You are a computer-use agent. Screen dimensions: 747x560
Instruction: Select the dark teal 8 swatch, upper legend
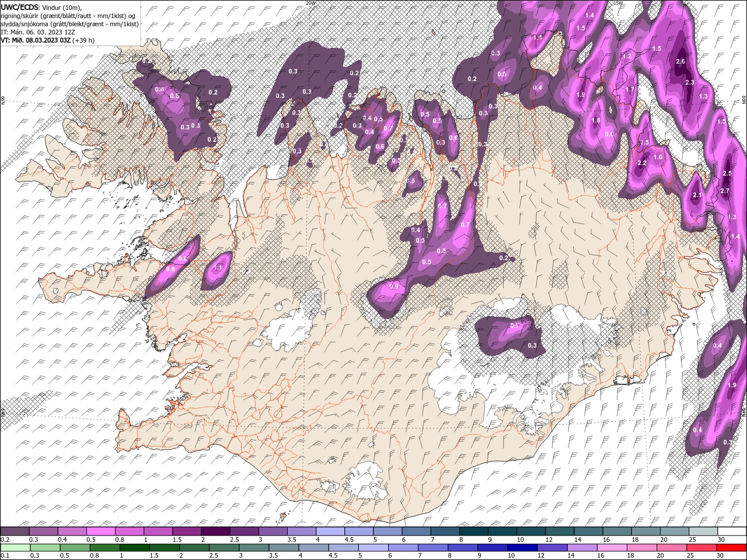[x=474, y=531]
